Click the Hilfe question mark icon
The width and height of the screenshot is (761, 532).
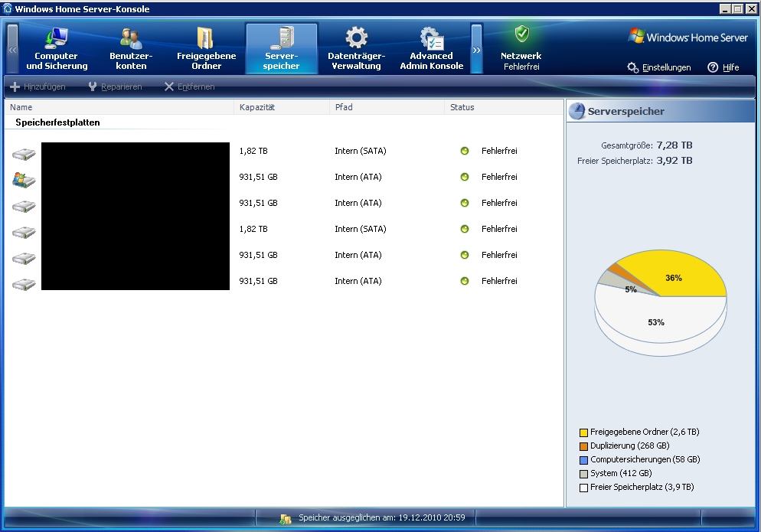(x=713, y=67)
